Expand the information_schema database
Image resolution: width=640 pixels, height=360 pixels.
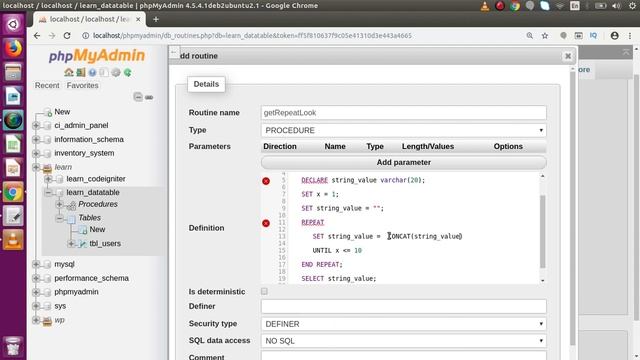pos(36,139)
